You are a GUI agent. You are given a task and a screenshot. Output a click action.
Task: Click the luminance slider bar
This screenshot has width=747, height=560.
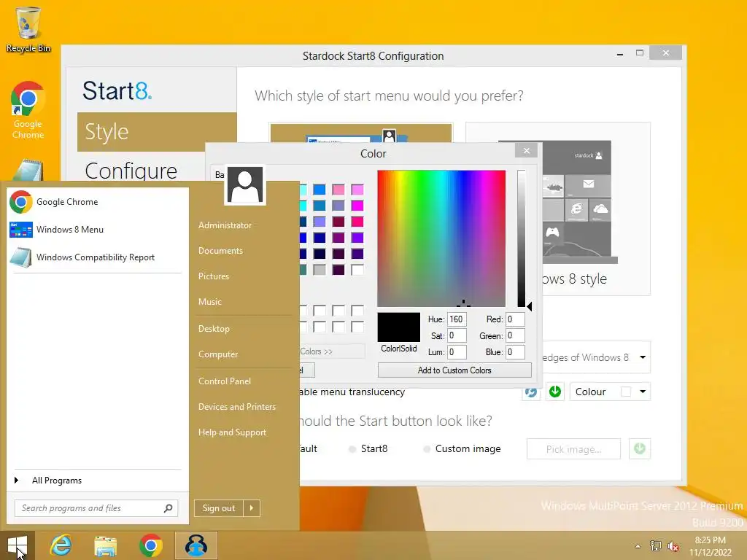522,238
